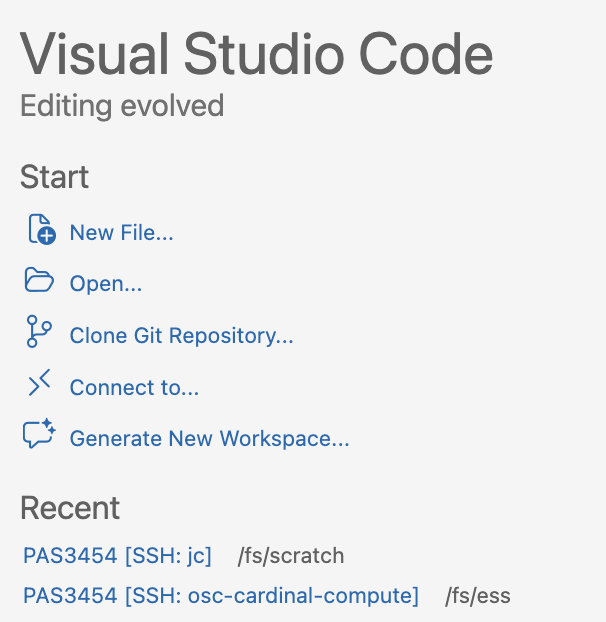Start Generate New Workspace... link
Screen dimensions: 606x622
[x=210, y=439]
